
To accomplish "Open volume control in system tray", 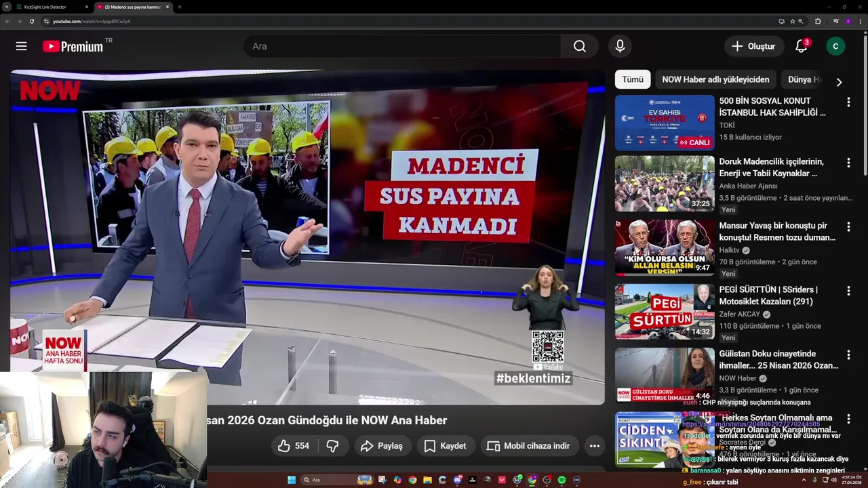I will click(833, 480).
